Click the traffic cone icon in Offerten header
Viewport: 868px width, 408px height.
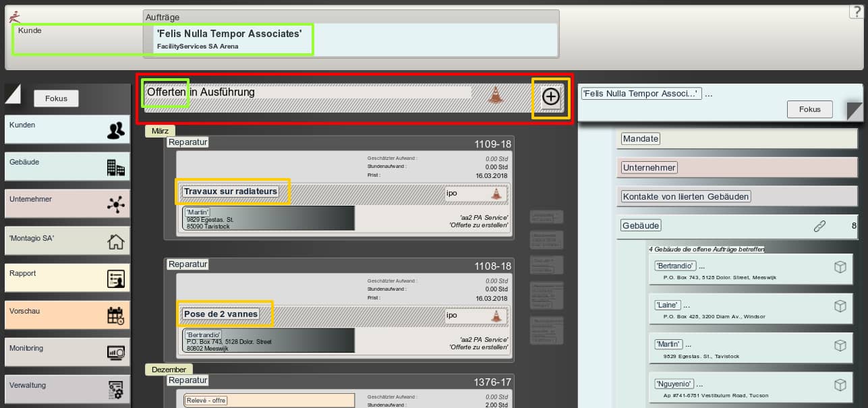(496, 96)
